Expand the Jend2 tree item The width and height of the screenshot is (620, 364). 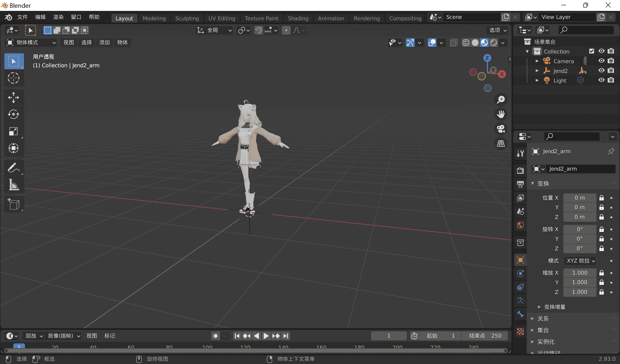pos(537,71)
